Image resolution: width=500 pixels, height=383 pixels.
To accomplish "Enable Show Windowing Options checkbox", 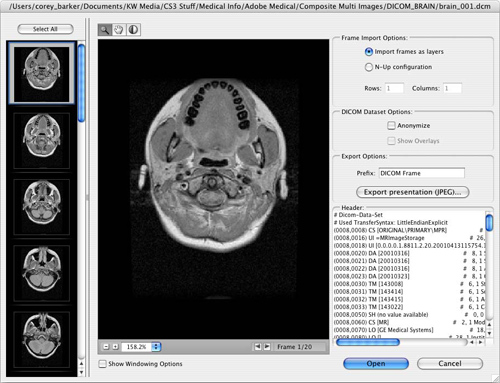I will 103,364.
